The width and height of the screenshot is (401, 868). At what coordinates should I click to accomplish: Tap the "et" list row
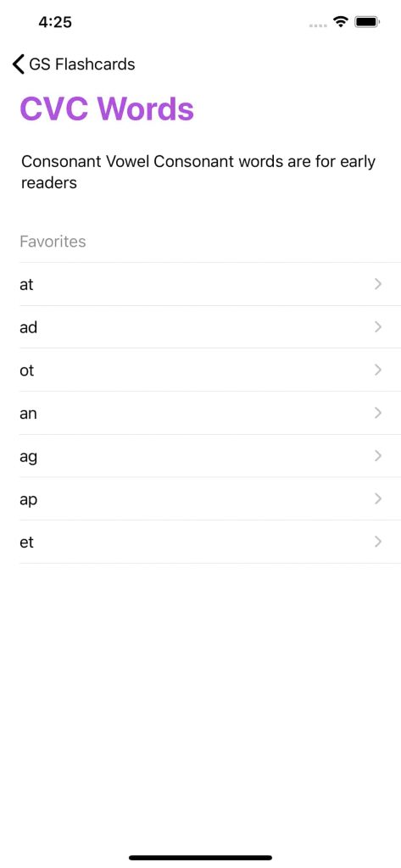click(210, 542)
